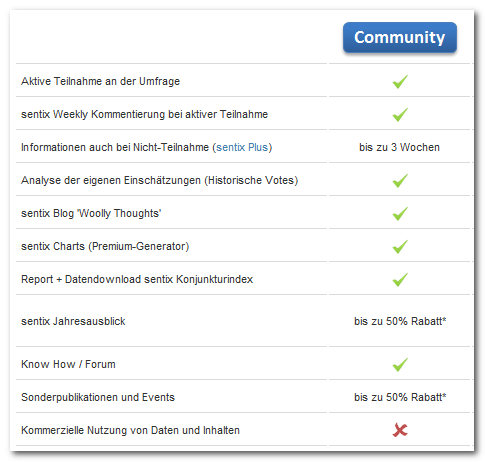The width and height of the screenshot is (485, 462).
Task: Click the blue Community button
Action: [400, 37]
